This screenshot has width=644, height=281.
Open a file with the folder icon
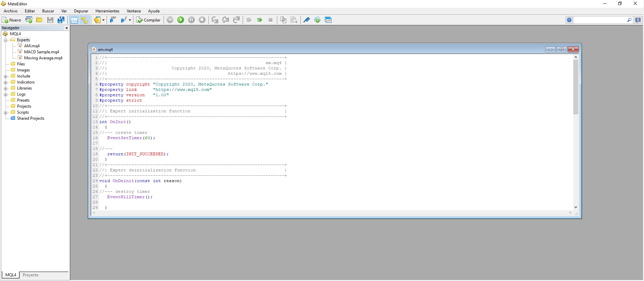(x=40, y=20)
